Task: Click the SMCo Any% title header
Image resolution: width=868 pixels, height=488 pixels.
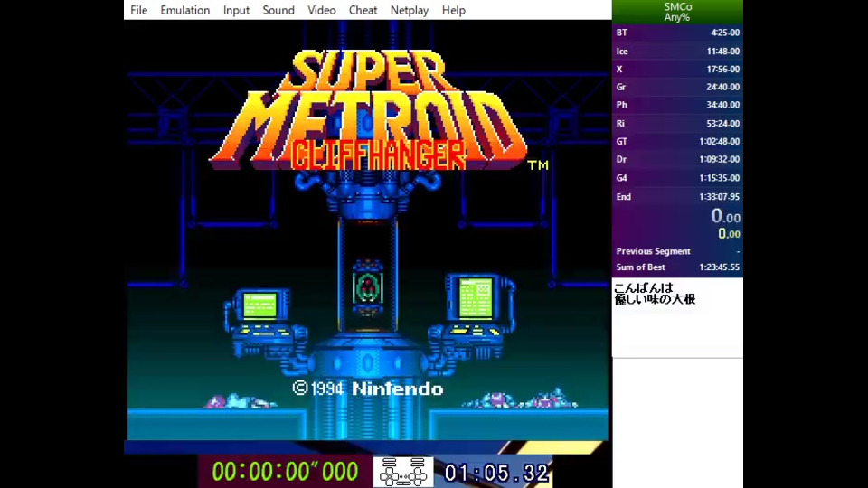Action: point(677,12)
